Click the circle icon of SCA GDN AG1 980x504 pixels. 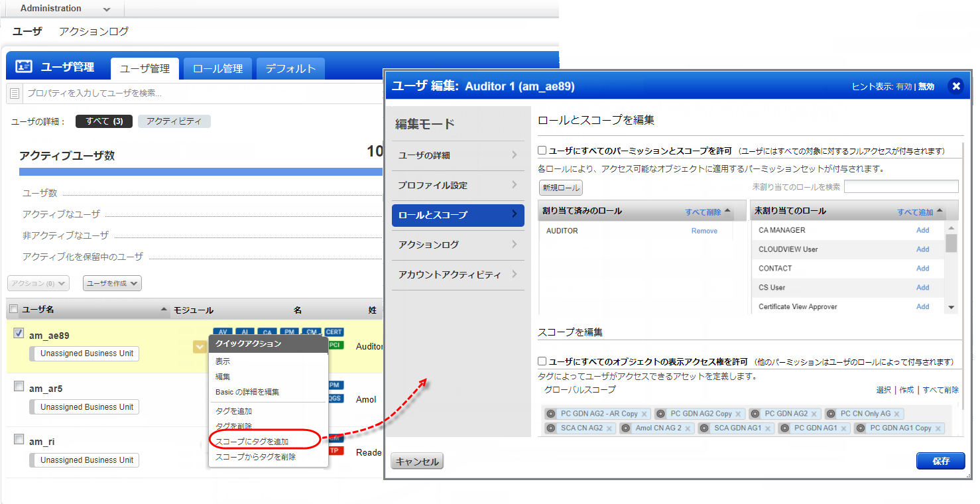pyautogui.click(x=704, y=428)
